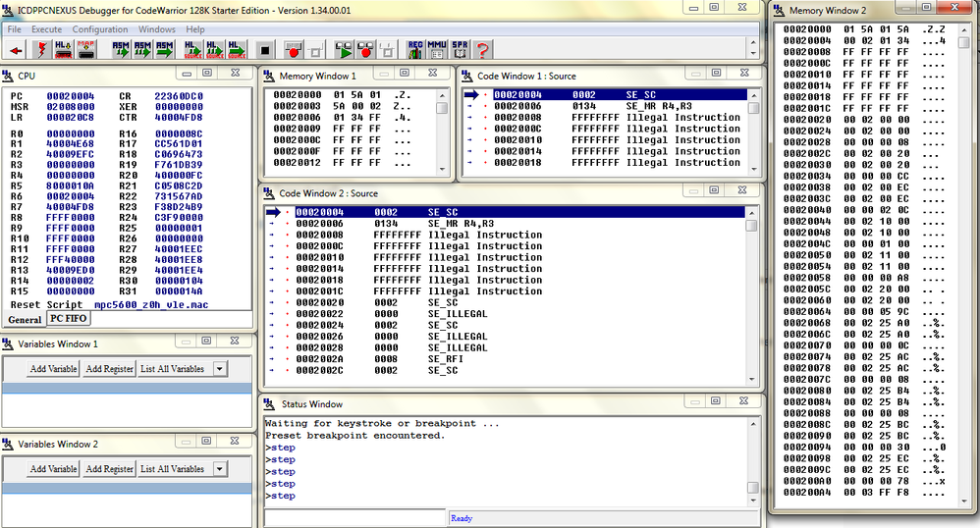
Task: Click Add Variable in Variables Window 2
Action: click(54, 469)
